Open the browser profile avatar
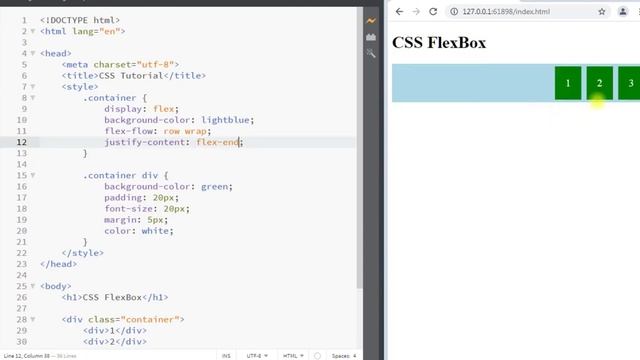The image size is (640, 360). (623, 11)
